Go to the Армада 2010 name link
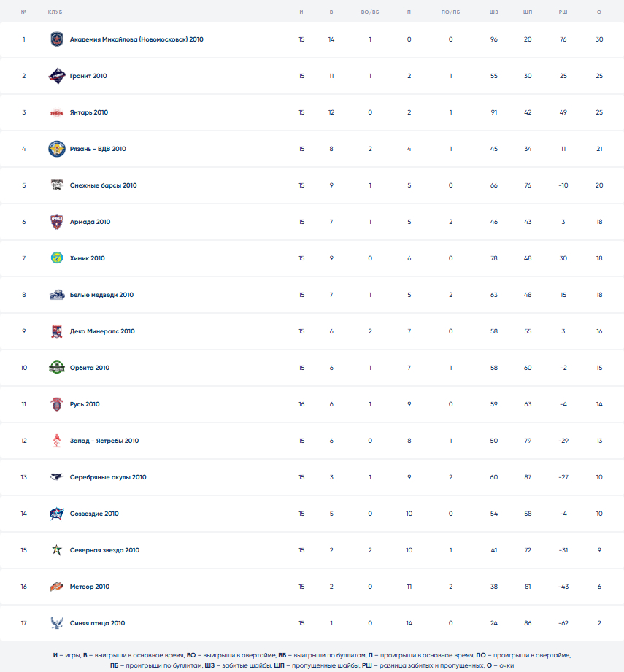The width and height of the screenshot is (624, 672). 90,222
